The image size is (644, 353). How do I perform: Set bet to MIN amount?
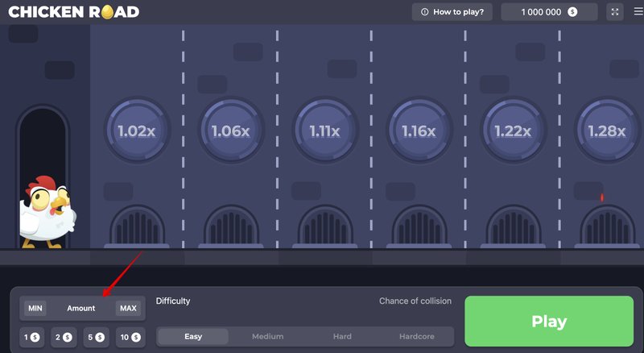pyautogui.click(x=35, y=308)
